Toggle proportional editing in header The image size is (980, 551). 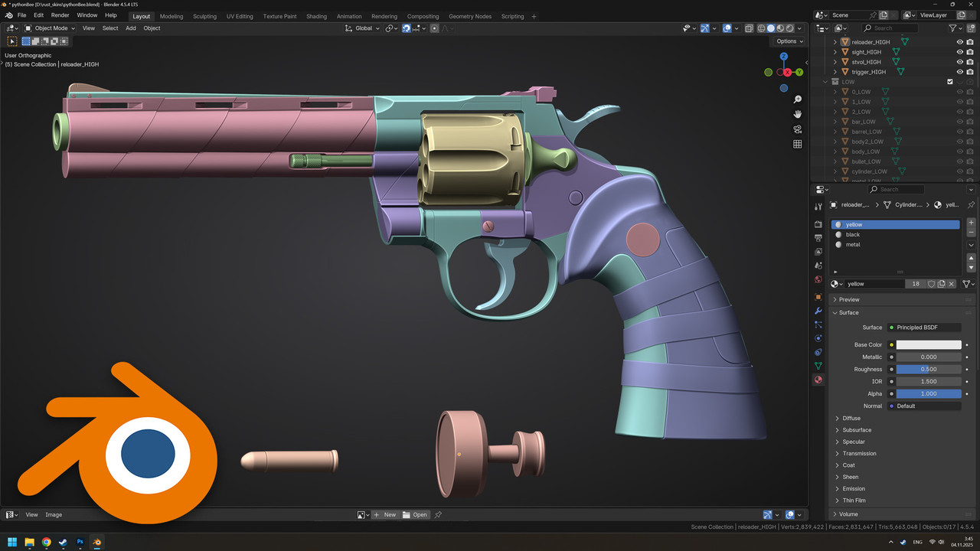pyautogui.click(x=435, y=28)
